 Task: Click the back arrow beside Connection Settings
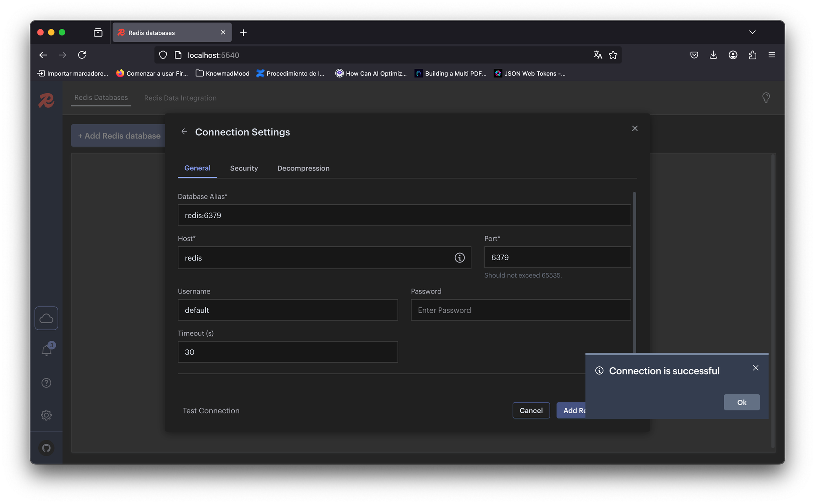coord(184,131)
